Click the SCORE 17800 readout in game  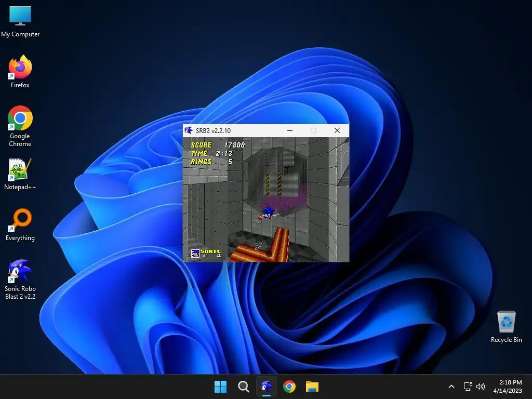[x=218, y=145]
